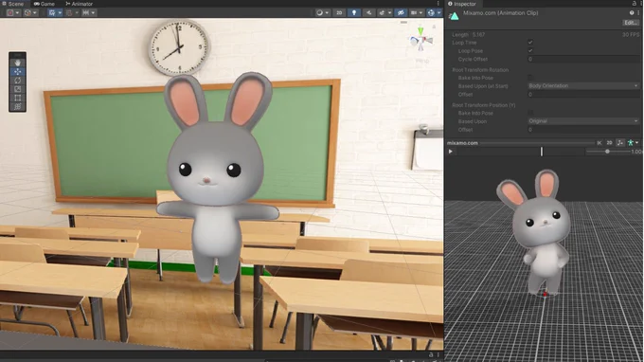The width and height of the screenshot is (644, 362).
Task: Check Bake Into Pose under Root Transform Position (Y)
Action: coord(530,113)
